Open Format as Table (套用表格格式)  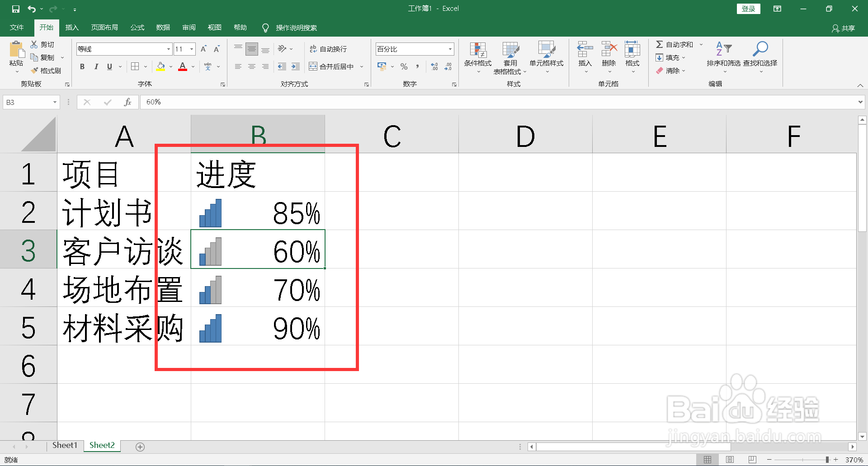pyautogui.click(x=510, y=57)
